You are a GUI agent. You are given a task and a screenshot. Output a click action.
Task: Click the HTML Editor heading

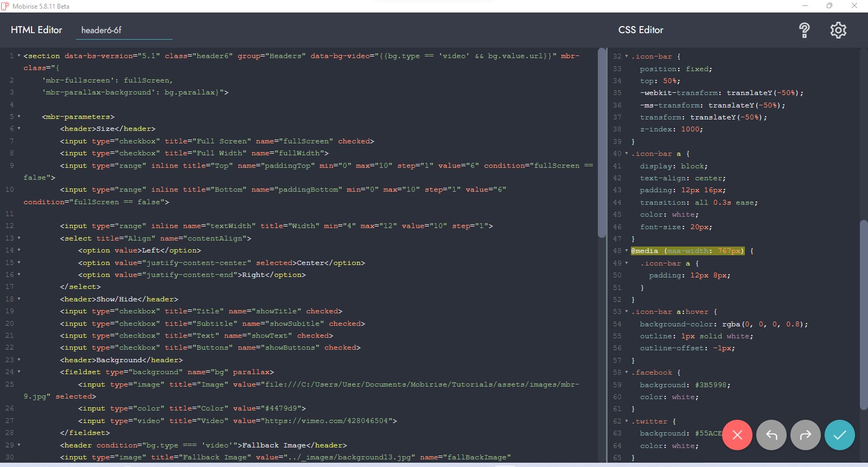click(x=36, y=30)
